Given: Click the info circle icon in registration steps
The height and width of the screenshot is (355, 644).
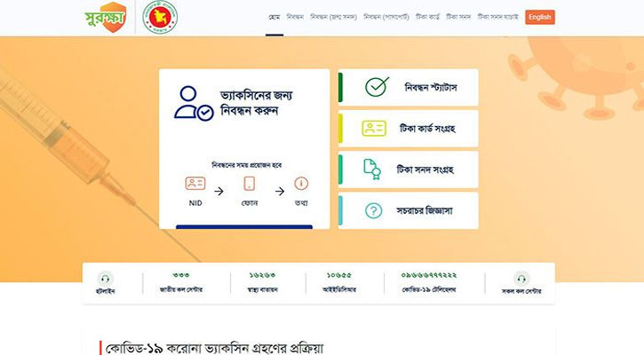Looking at the screenshot, I should click(x=301, y=184).
